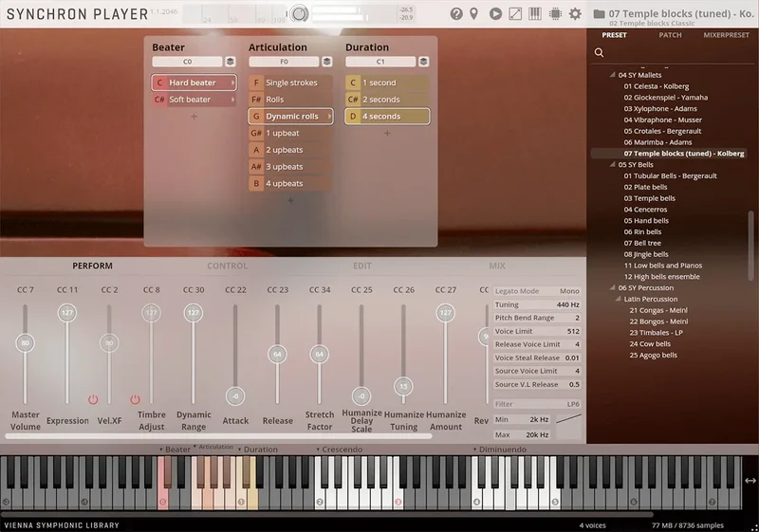Select the 1 second duration

pyautogui.click(x=387, y=83)
